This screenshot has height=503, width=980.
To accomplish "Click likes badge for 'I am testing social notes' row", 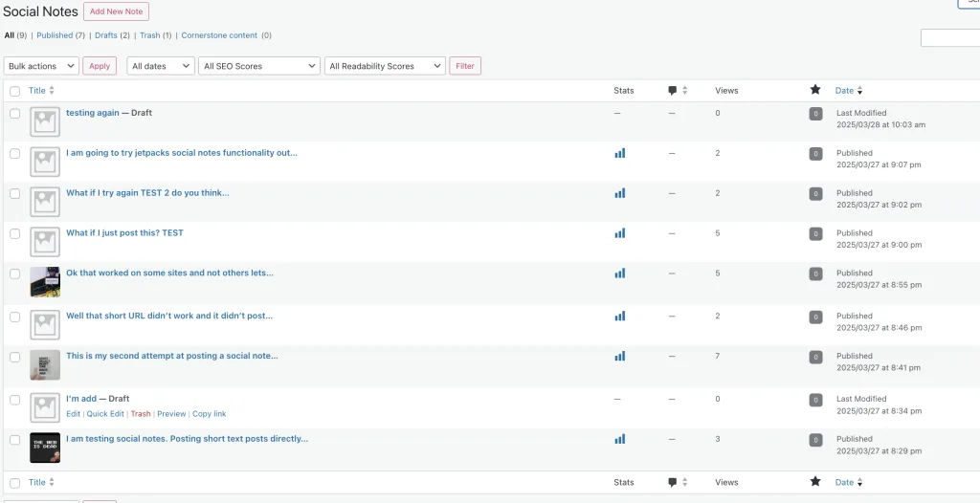I will pyautogui.click(x=815, y=440).
